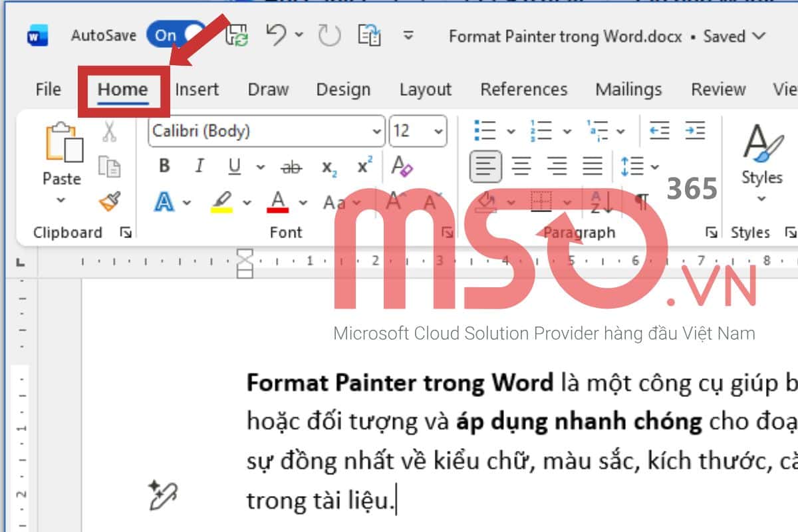Open the Clipboard dialog launcher

pyautogui.click(x=126, y=233)
